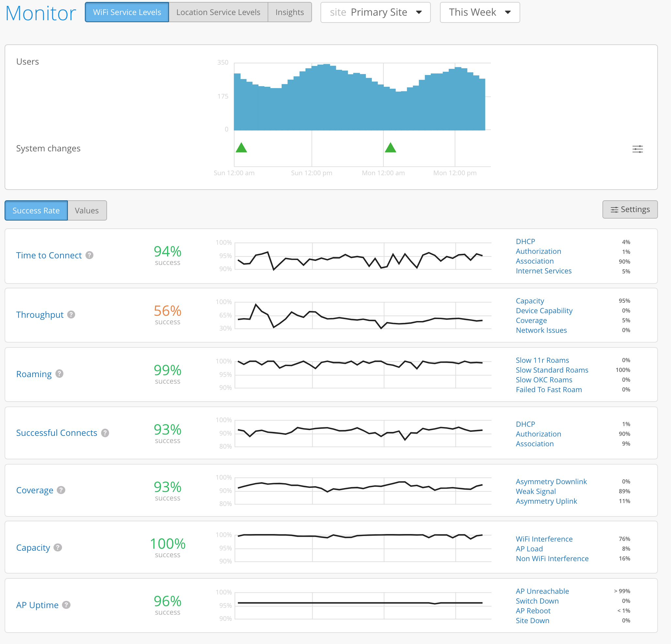Viewport: 671px width, 644px height.
Task: Switch to Location Service Levels tab
Action: tap(218, 12)
